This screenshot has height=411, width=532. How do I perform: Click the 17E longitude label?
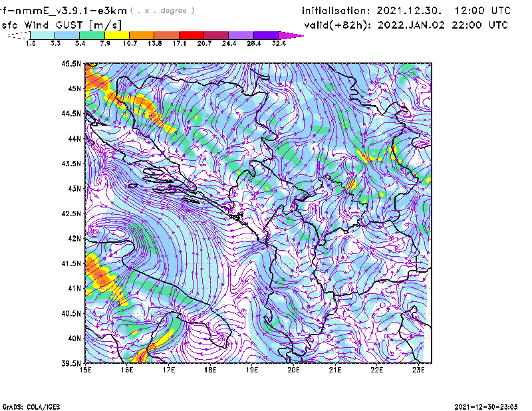point(169,370)
